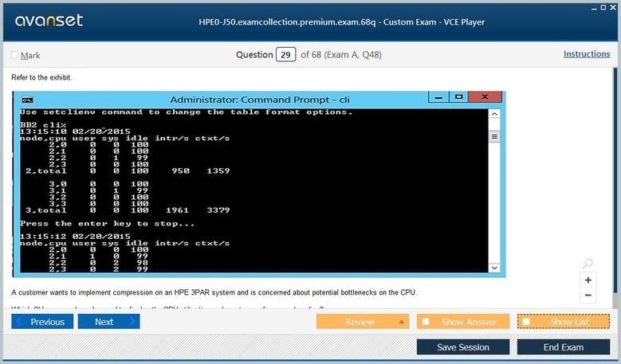Click the exhibit scrollbar up arrow

(x=494, y=115)
